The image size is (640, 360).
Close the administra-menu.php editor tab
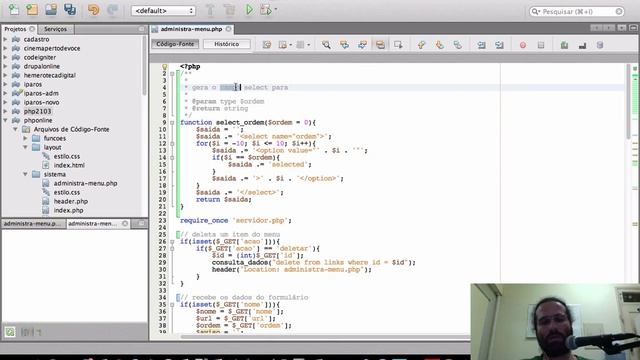(229, 29)
